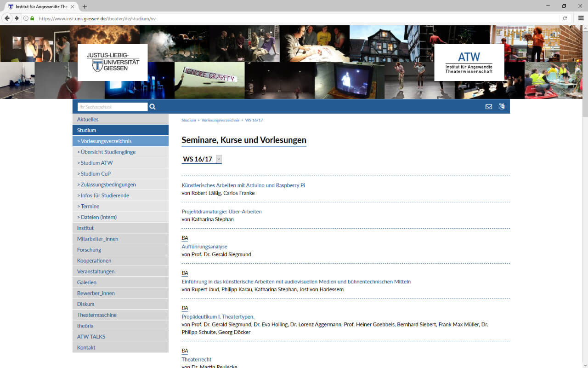The width and height of the screenshot is (588, 368).
Task: Open Aktuelles in the sidebar
Action: (x=120, y=119)
